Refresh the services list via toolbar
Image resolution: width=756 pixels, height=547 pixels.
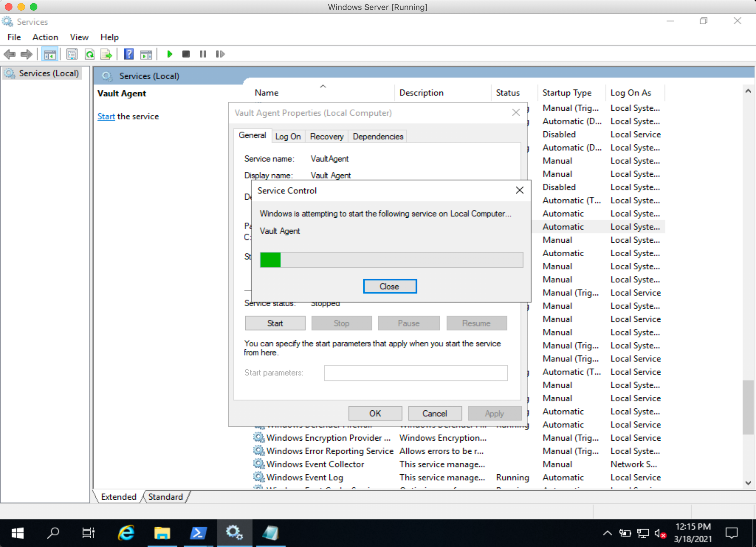click(89, 54)
